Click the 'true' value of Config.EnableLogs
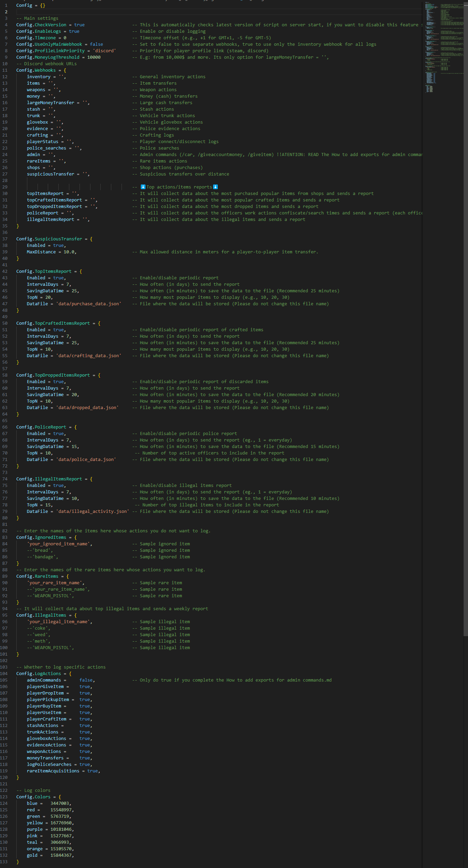This screenshot has height=868, width=468. pos(74,31)
